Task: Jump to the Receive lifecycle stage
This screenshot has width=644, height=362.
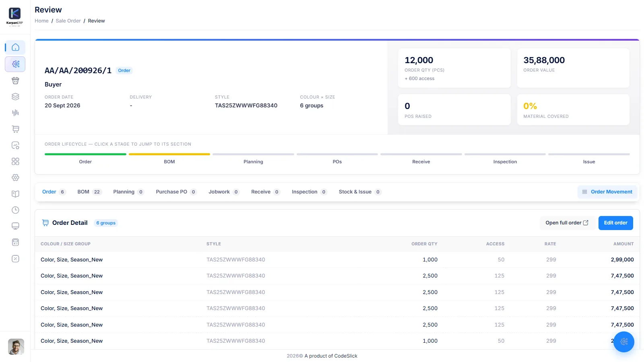Action: (421, 158)
